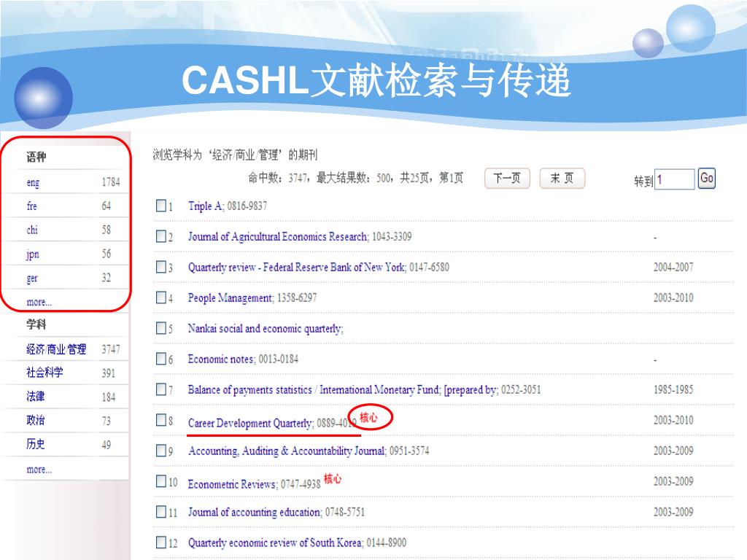Open Journal of accounting education link
The width and height of the screenshot is (747, 560).
click(255, 513)
